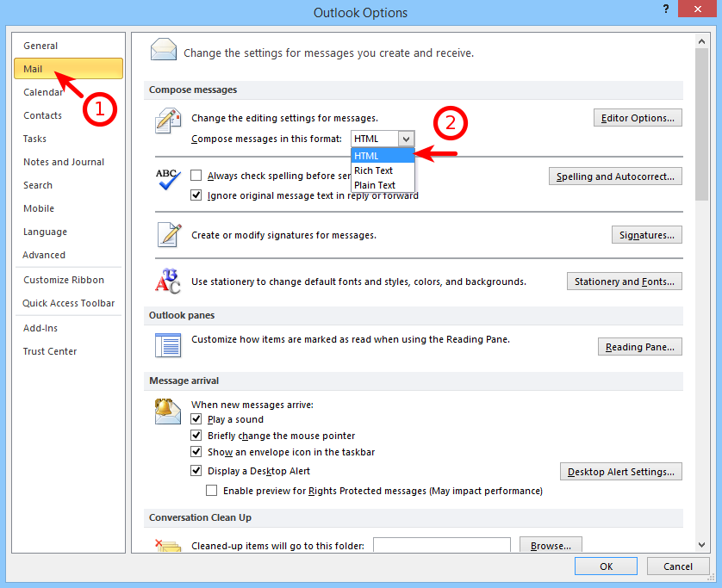Click the Reading Pane layout icon
This screenshot has width=722, height=588.
(168, 345)
